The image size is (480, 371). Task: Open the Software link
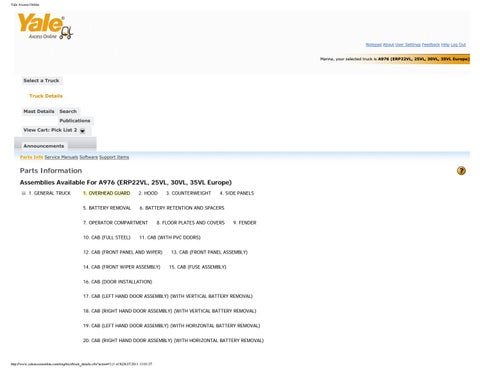pos(89,157)
